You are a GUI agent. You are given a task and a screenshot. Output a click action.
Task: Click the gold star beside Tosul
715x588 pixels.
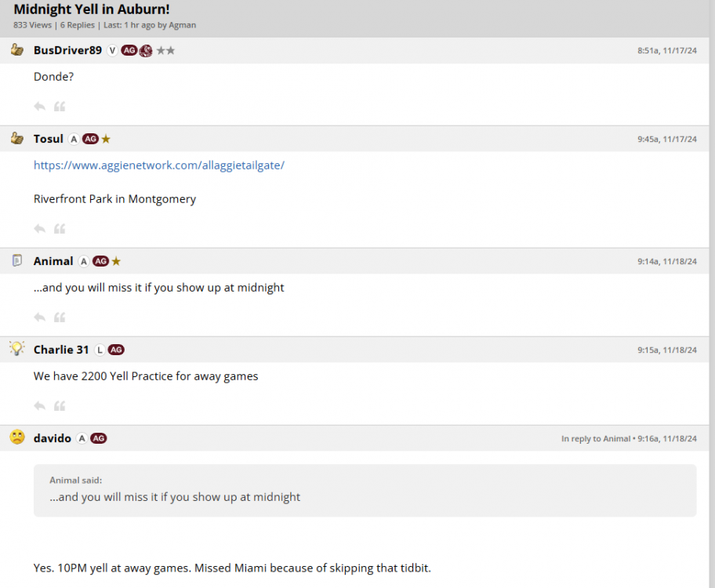tap(106, 139)
